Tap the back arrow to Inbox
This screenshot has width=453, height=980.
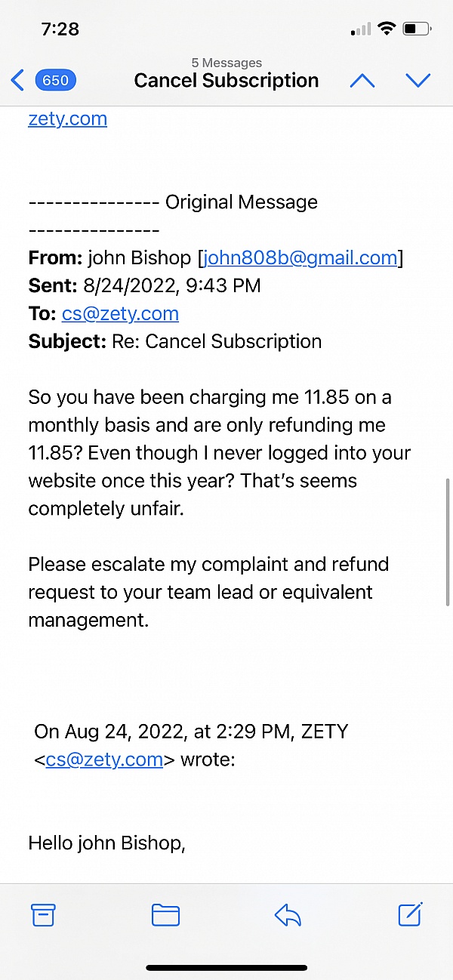[x=17, y=80]
